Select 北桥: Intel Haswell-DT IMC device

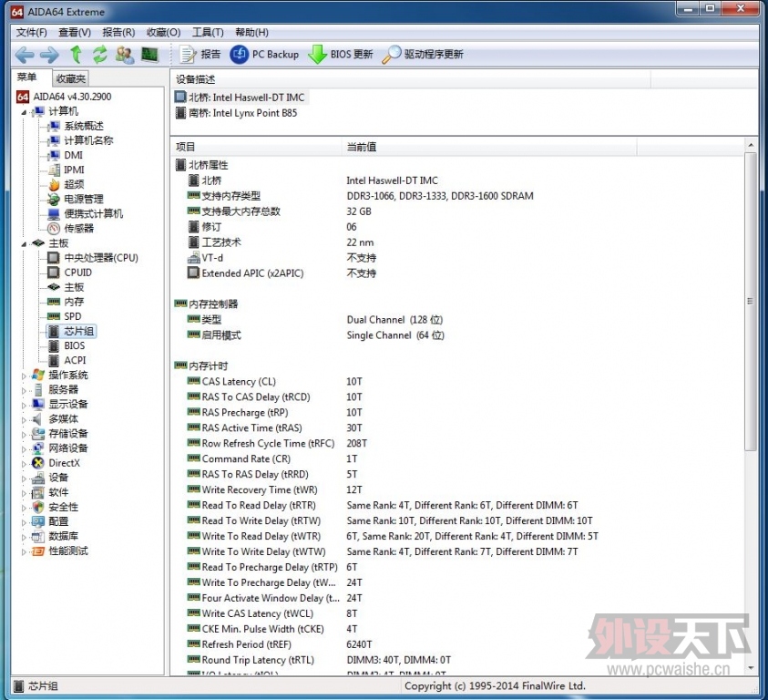pos(241,98)
